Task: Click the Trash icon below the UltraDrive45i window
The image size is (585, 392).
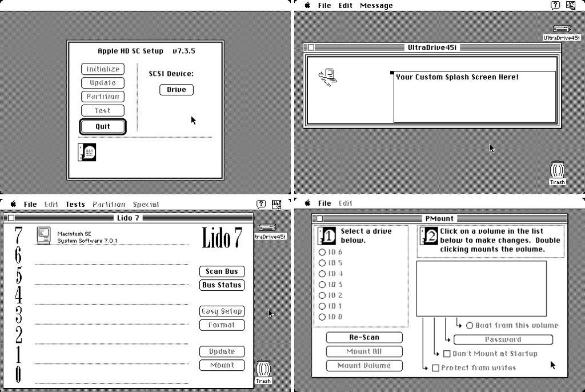Action: point(557,170)
